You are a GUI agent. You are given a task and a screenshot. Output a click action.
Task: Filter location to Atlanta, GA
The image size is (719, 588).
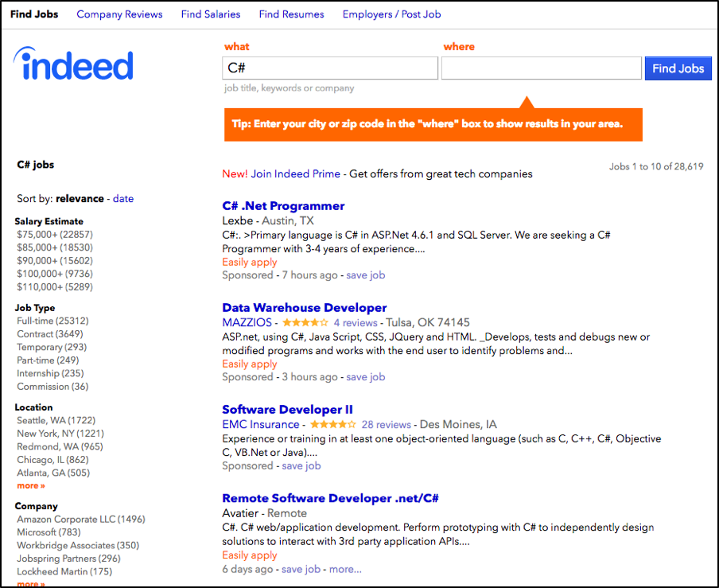point(53,473)
